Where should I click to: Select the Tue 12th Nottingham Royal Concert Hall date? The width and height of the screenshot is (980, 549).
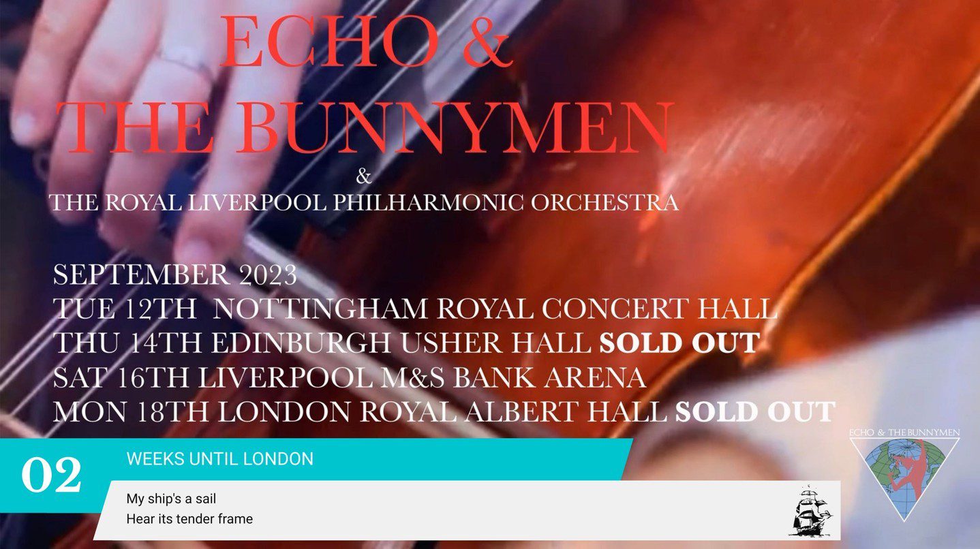click(415, 309)
